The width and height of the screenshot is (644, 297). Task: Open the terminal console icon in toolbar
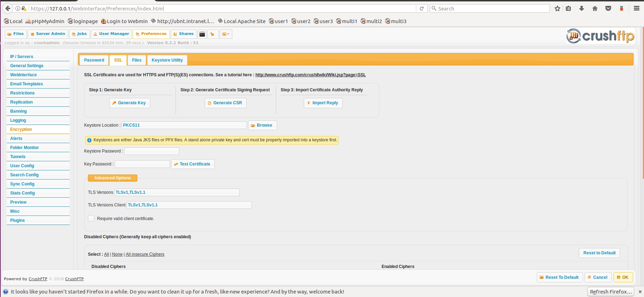pos(202,34)
